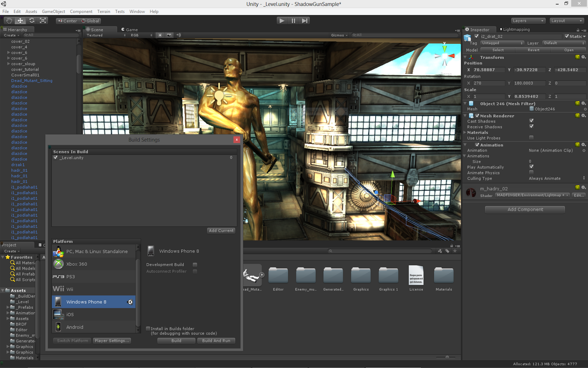
Task: Open the Layers dropdown
Action: (528, 21)
